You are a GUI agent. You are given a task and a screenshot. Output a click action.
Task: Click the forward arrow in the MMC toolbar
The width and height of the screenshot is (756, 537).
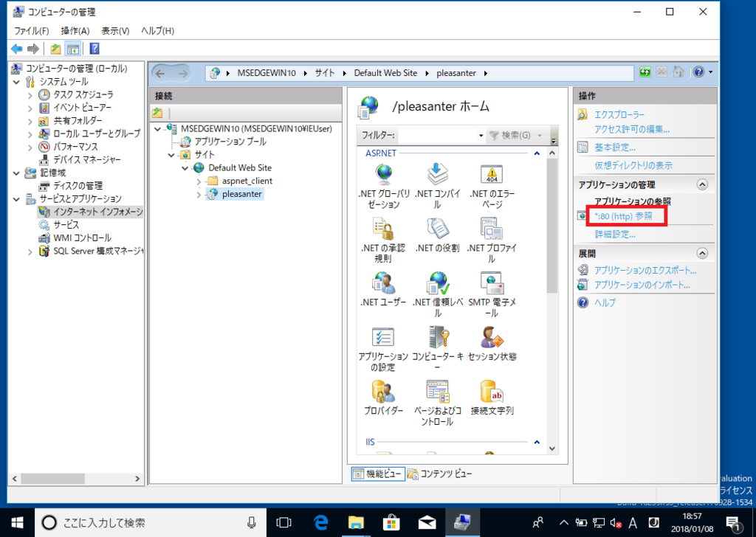pyautogui.click(x=33, y=49)
